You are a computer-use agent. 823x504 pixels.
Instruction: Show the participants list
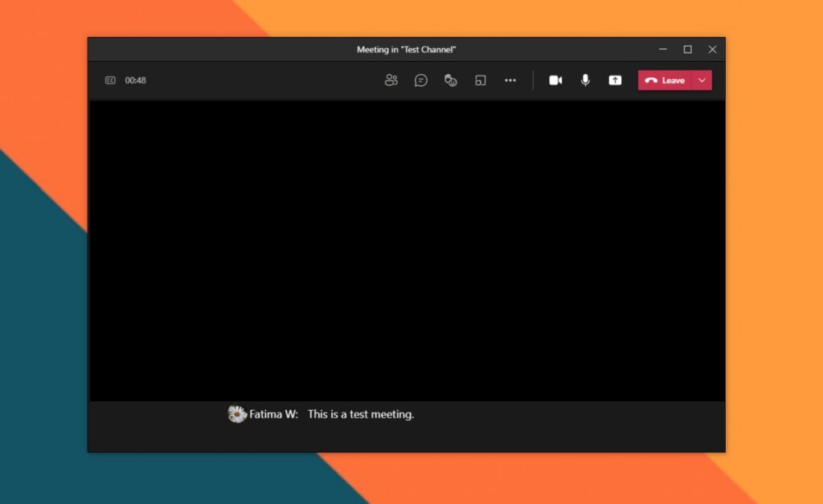(x=391, y=80)
